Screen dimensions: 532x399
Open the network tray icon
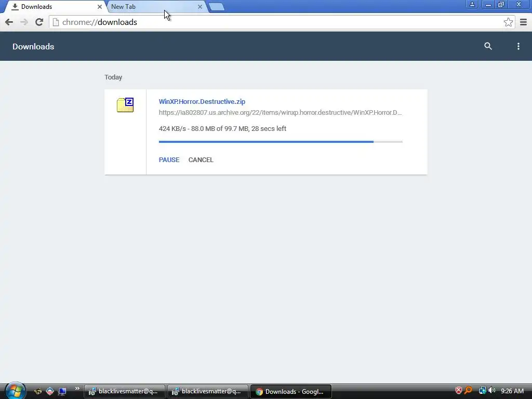[482, 391]
